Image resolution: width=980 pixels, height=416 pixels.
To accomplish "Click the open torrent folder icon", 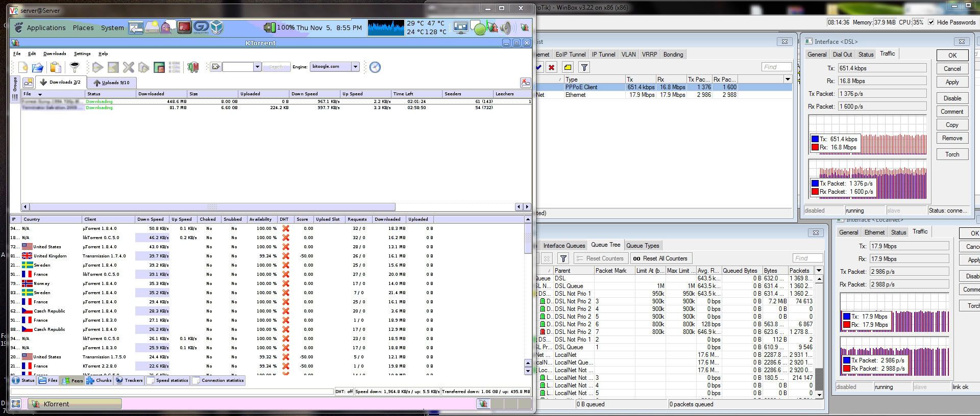I will [38, 67].
